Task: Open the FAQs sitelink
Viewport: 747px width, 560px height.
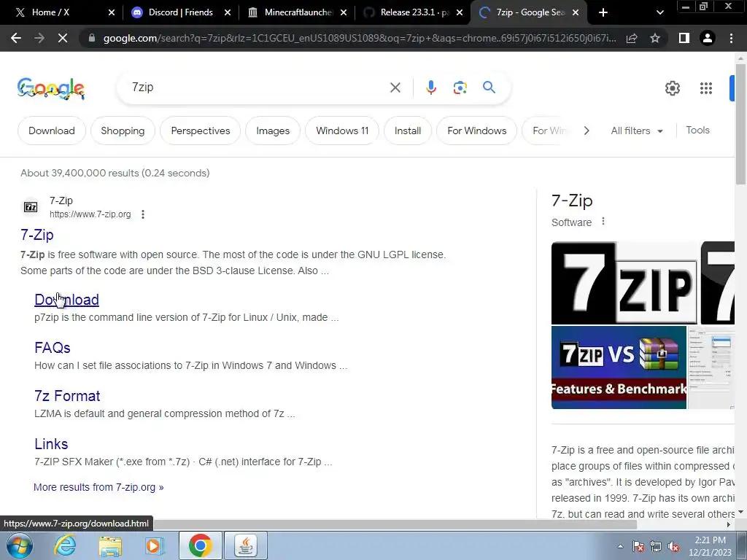Action: click(53, 348)
